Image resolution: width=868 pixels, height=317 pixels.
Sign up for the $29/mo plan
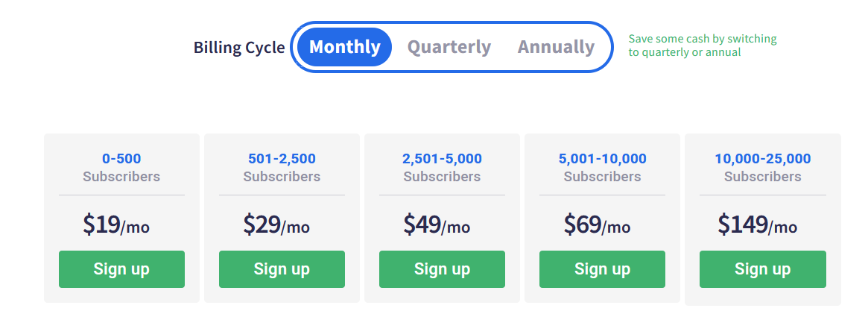click(282, 269)
